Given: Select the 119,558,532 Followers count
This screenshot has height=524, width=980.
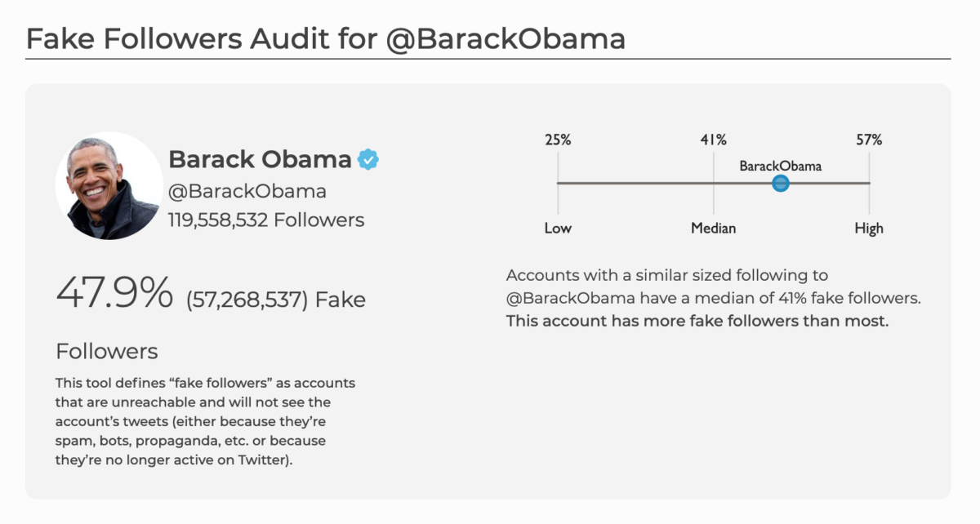Looking at the screenshot, I should (x=266, y=220).
